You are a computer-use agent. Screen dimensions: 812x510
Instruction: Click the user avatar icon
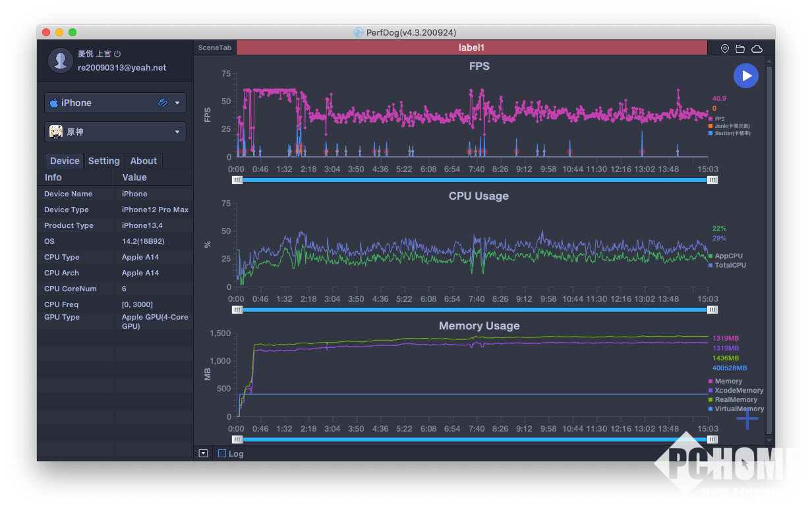(x=61, y=60)
